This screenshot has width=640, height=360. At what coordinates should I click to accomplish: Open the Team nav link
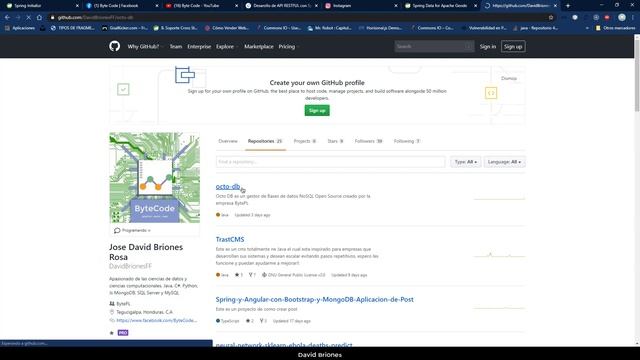tap(176, 47)
